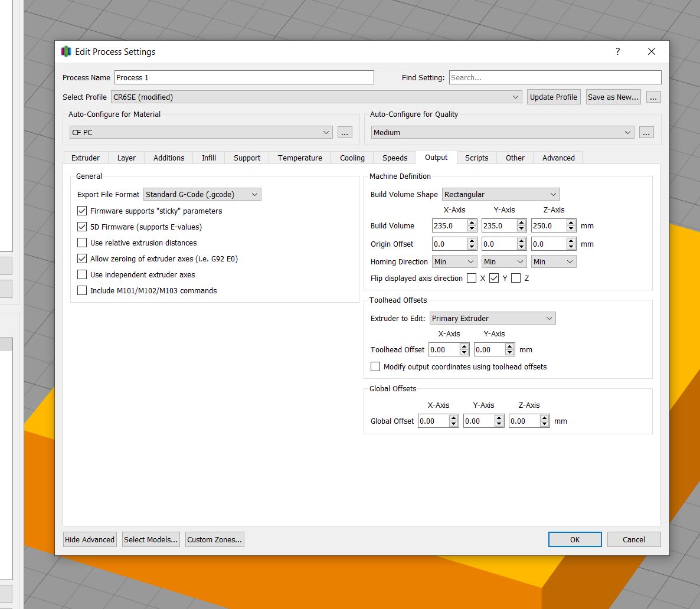Increase Origin Offset Z with up arrow
Screen dimensions: 700x609
coord(571,241)
